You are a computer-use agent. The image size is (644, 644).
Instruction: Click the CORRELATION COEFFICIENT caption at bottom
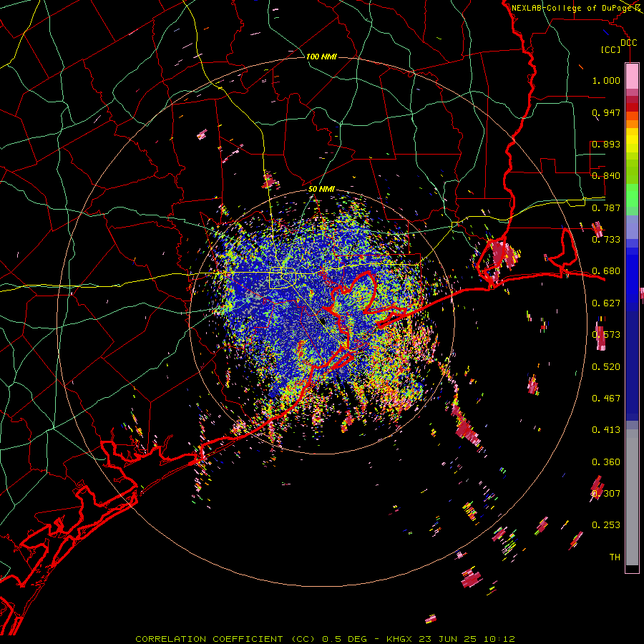209,639
